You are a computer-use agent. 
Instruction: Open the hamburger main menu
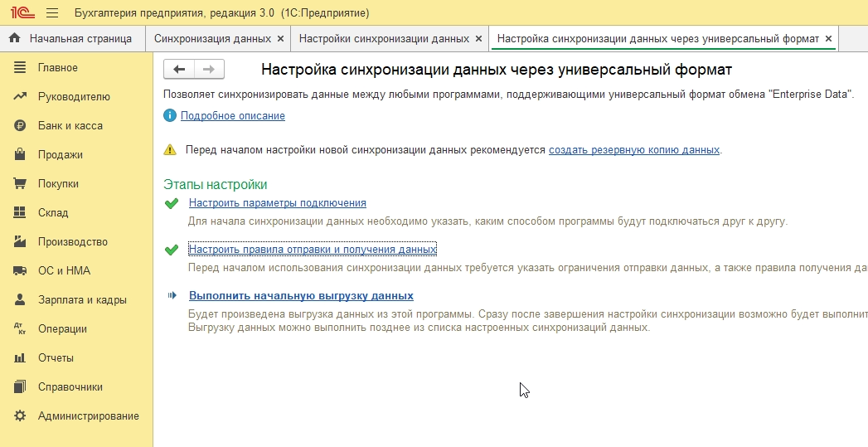tap(52, 13)
